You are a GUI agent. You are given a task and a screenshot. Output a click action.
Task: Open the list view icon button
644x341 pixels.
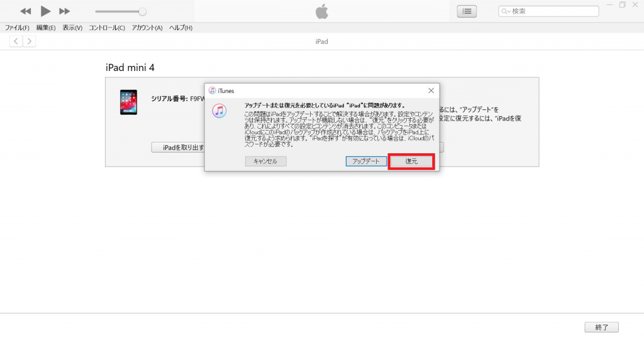click(x=467, y=11)
